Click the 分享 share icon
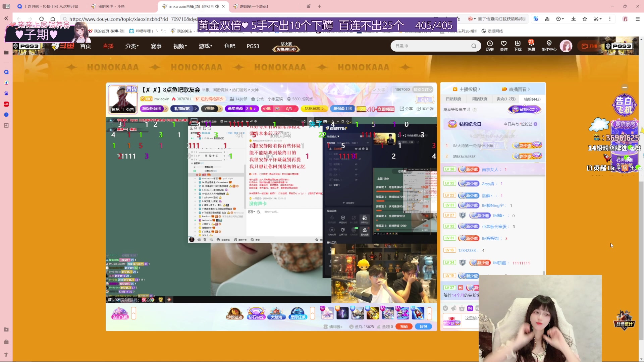 click(x=406, y=109)
